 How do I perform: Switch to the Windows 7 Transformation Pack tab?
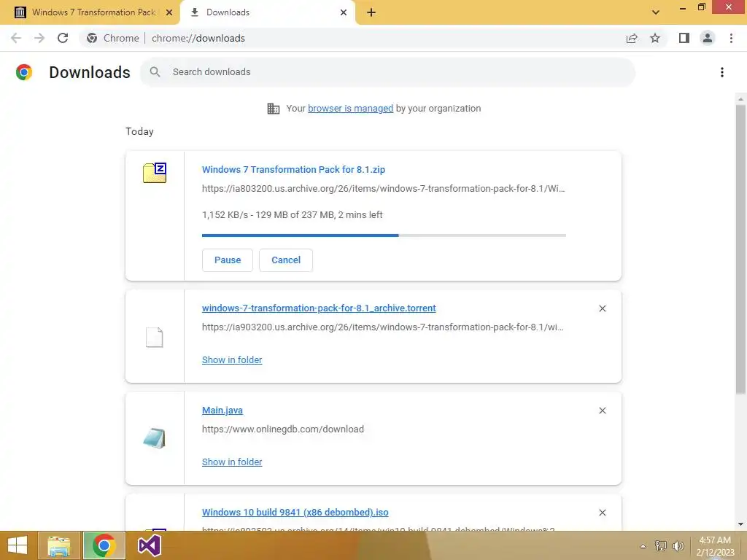click(x=89, y=12)
